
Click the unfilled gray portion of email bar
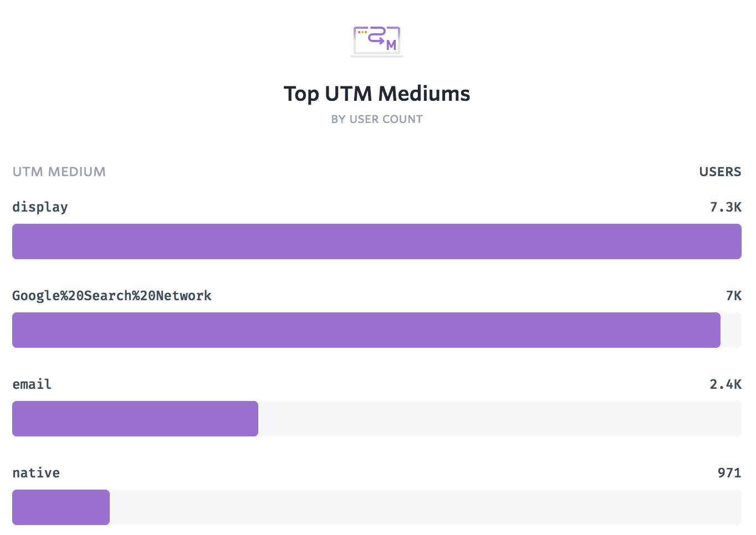tap(500, 419)
